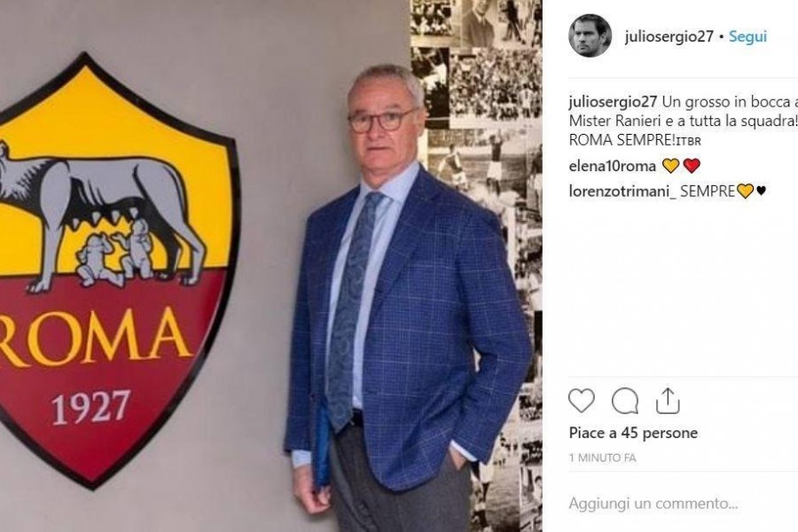798x532 pixels.
Task: Open the juliosergio27 username in the header
Action: tap(669, 36)
